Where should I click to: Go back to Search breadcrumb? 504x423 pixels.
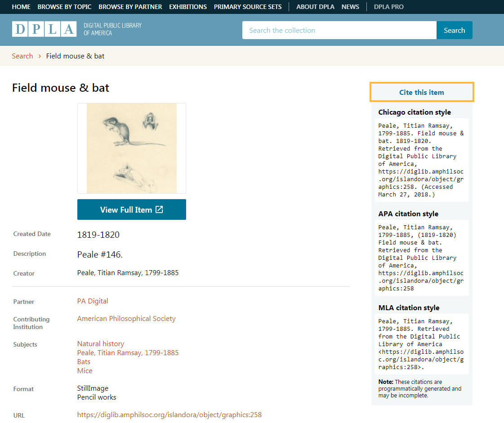[x=22, y=56]
